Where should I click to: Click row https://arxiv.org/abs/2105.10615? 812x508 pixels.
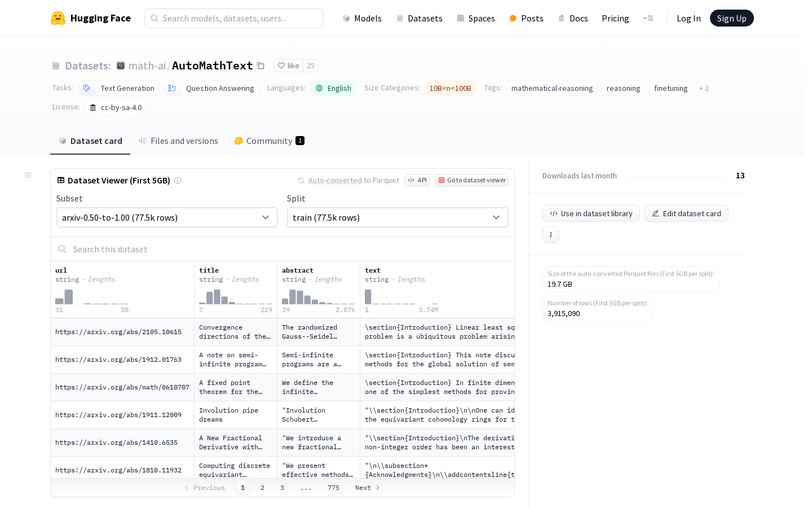click(283, 332)
